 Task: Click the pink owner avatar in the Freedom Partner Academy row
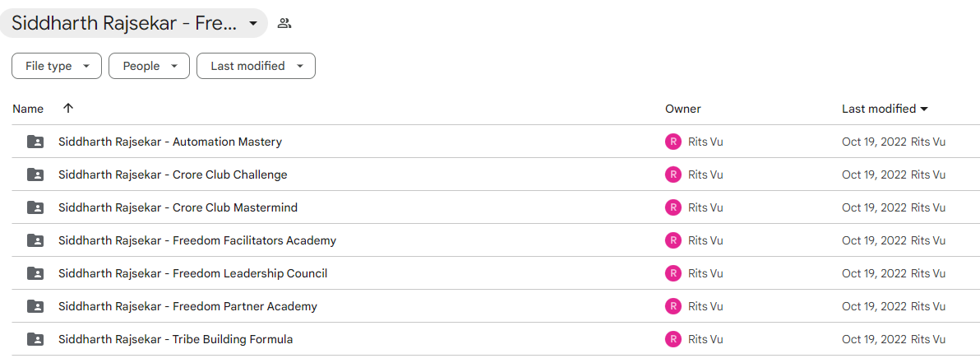pos(673,306)
